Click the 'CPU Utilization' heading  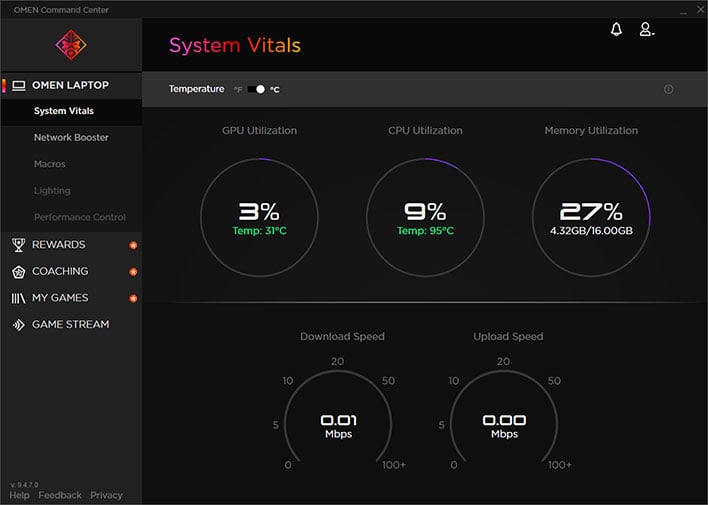(425, 131)
